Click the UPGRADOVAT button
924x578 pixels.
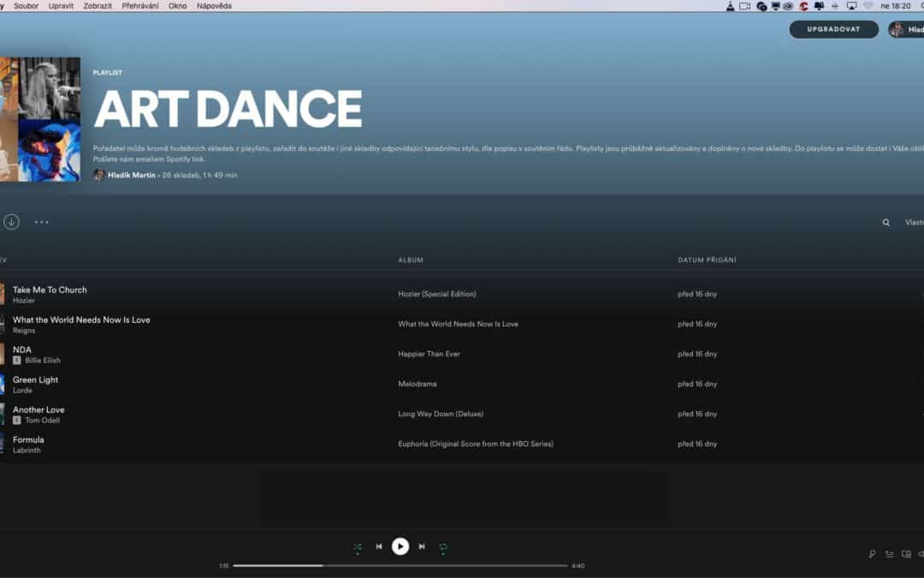pyautogui.click(x=833, y=29)
